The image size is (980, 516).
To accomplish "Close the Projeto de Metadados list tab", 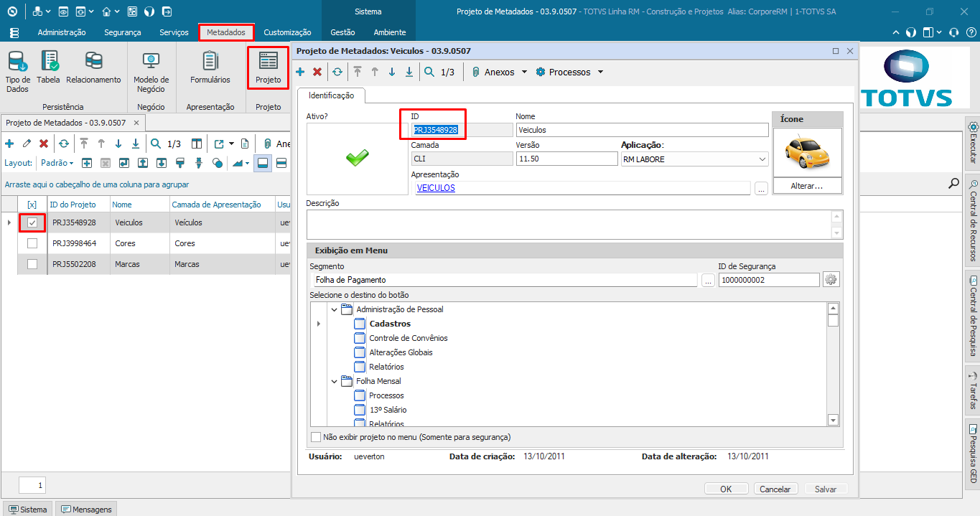I will tap(135, 123).
